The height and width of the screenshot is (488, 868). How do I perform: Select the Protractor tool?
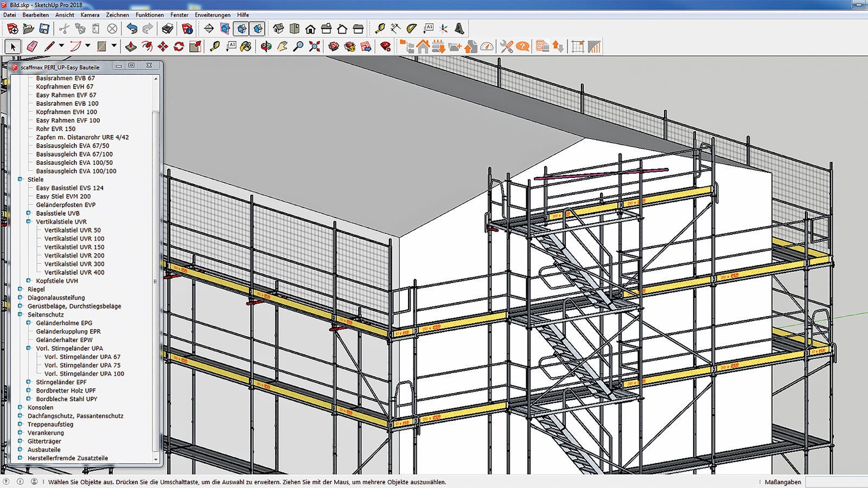pos(412,29)
